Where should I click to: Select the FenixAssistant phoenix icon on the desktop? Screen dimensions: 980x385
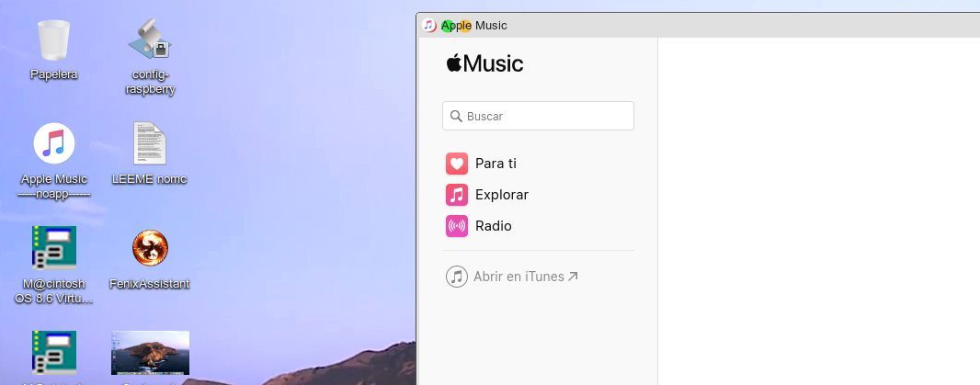click(150, 247)
